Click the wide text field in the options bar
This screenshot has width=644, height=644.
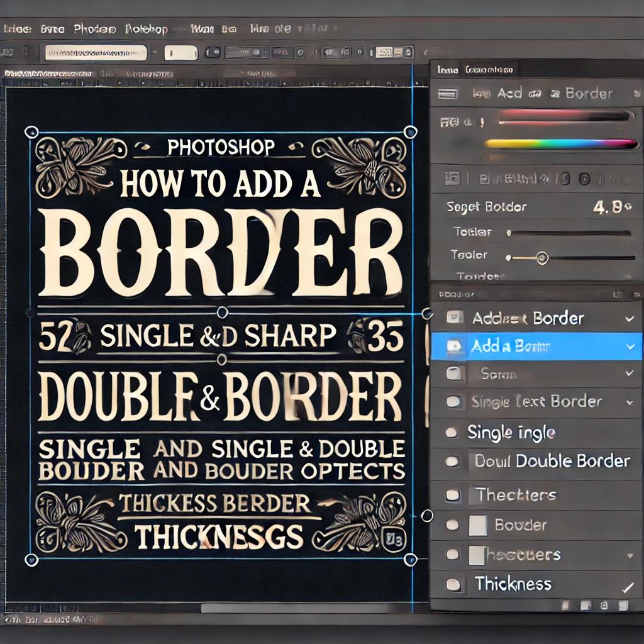coord(96,53)
